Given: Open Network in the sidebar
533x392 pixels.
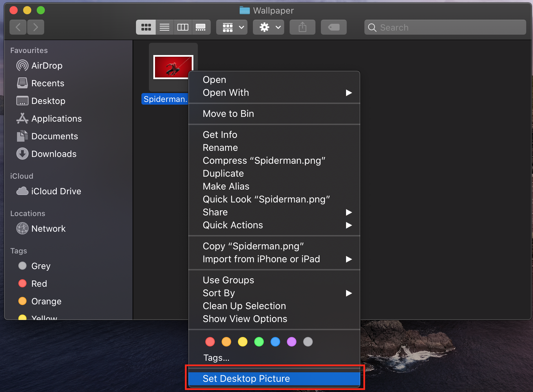Looking at the screenshot, I should 41,229.
